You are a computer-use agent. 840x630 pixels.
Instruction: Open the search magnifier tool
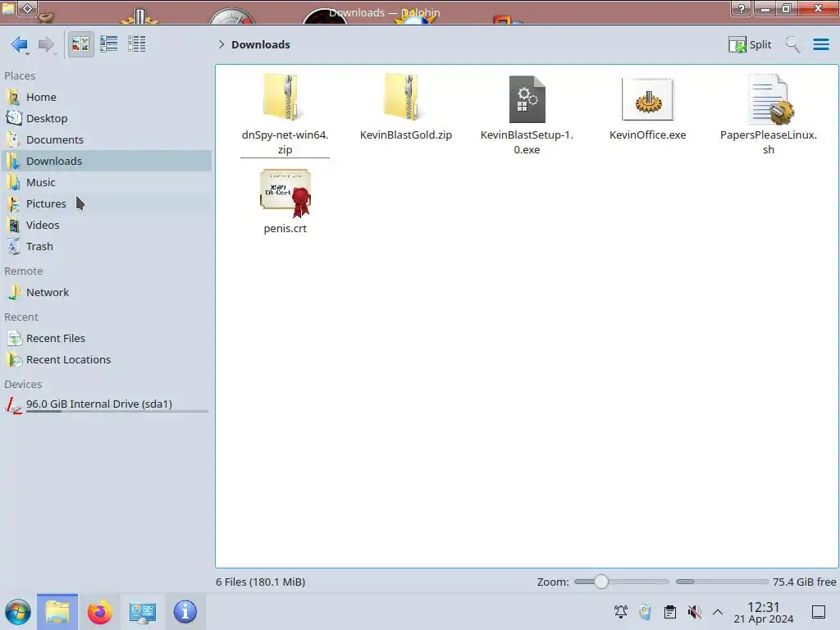click(x=792, y=44)
